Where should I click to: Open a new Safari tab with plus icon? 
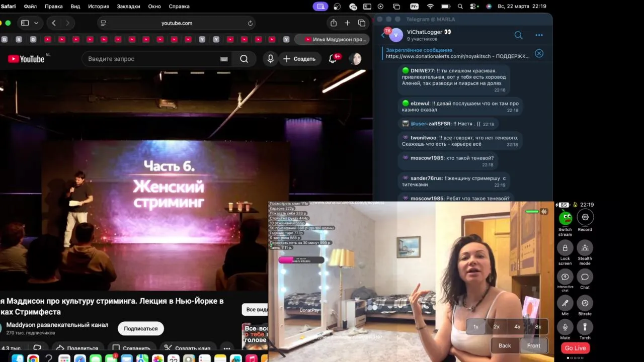point(347,23)
